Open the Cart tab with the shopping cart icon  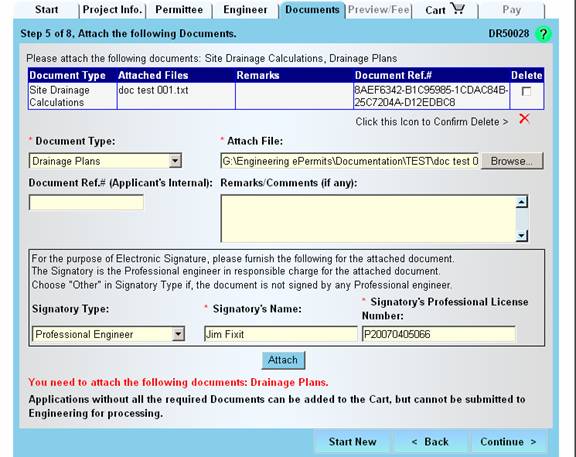[x=444, y=10]
